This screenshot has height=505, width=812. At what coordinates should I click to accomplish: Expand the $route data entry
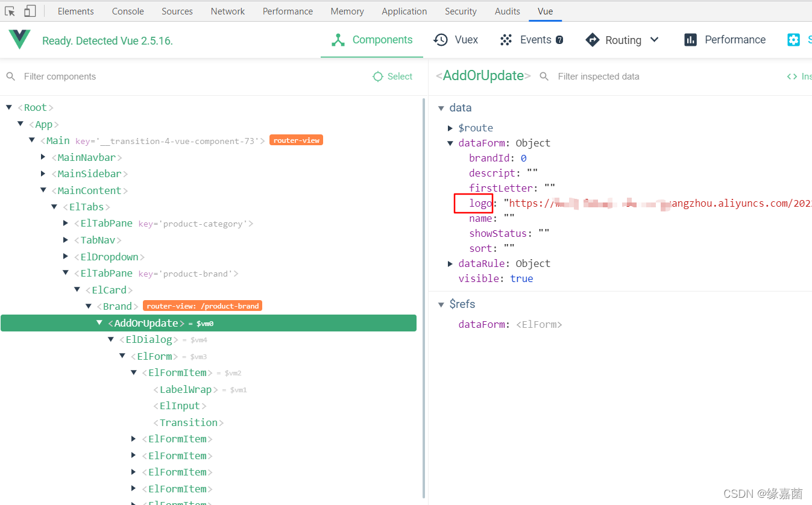pos(450,128)
